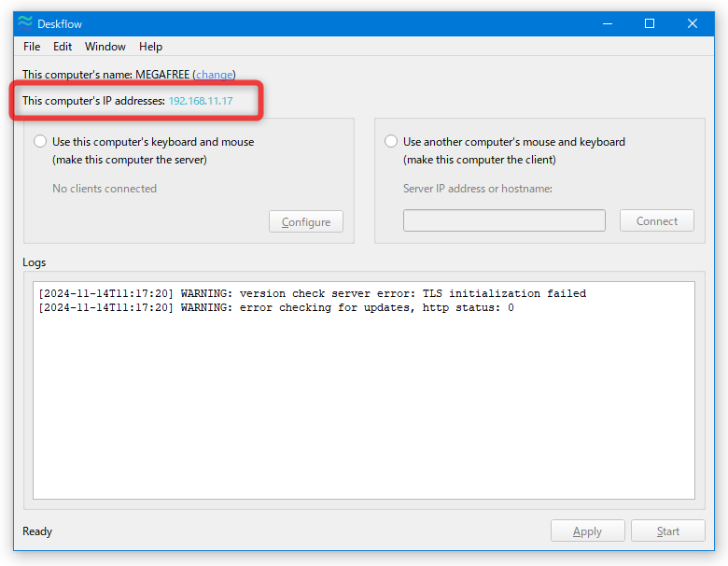Image resolution: width=728 pixels, height=566 pixels.
Task: Open the File menu
Action: (32, 47)
